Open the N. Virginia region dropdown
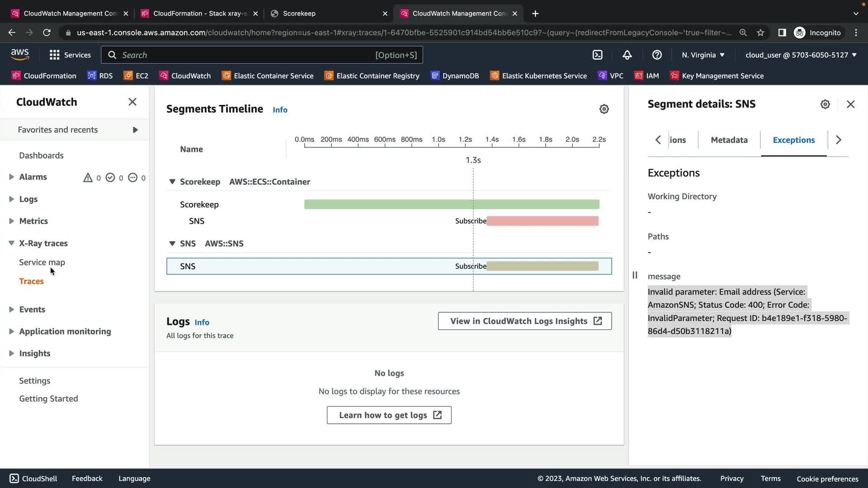The image size is (868, 488). (x=703, y=55)
